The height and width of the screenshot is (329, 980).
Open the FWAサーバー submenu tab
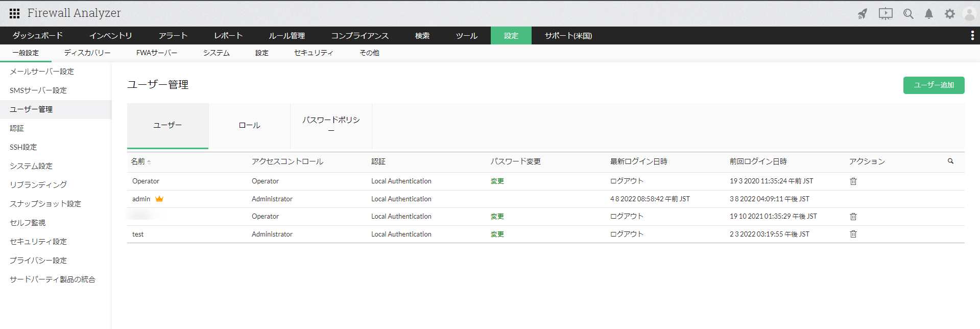(x=156, y=53)
